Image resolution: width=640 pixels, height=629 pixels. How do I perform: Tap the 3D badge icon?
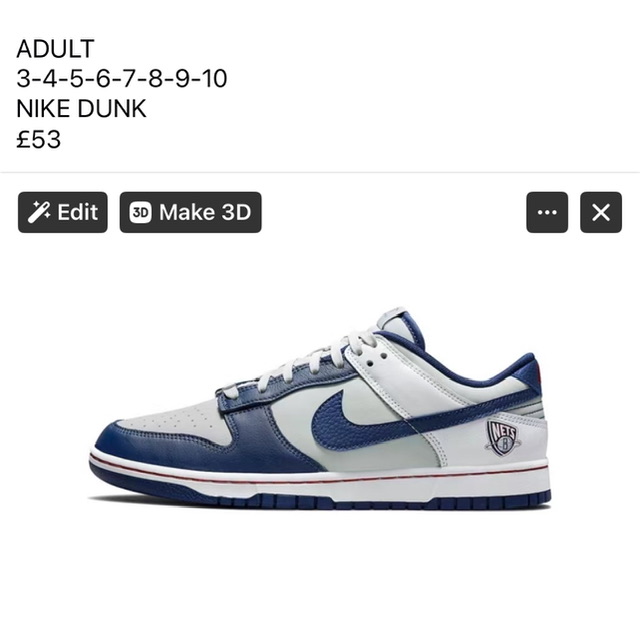[x=140, y=212]
